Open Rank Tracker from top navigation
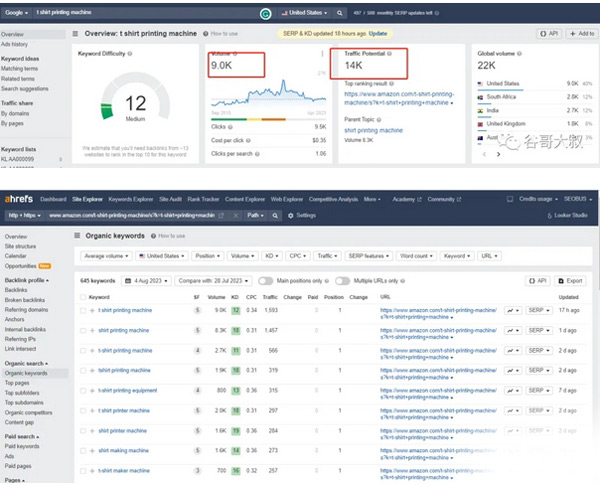The image size is (600, 485). (x=203, y=199)
